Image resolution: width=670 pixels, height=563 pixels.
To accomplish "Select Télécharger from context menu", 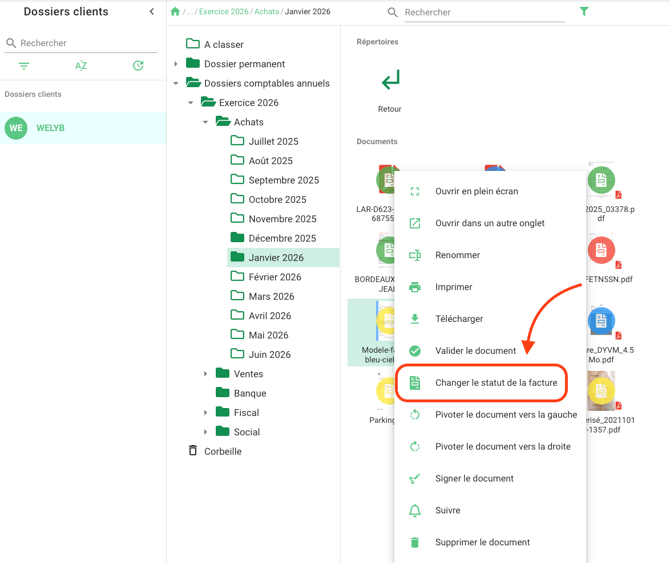I will (459, 319).
